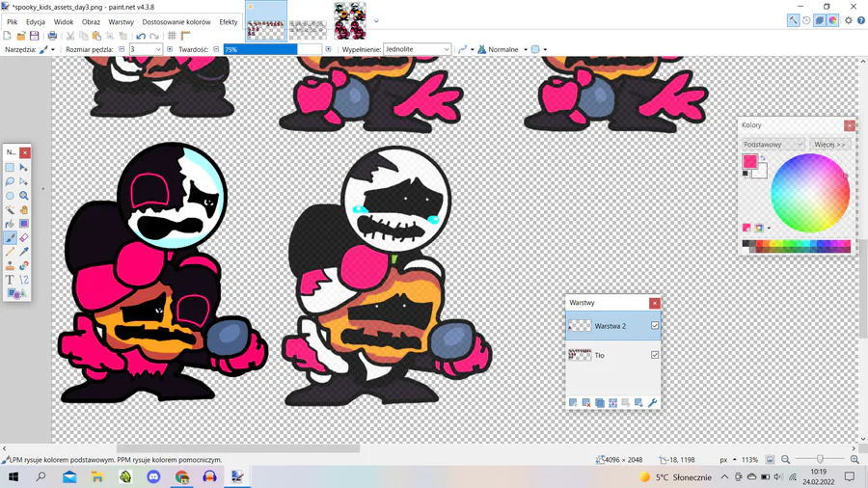Activate the Zoom magnifier tool

pyautogui.click(x=24, y=196)
